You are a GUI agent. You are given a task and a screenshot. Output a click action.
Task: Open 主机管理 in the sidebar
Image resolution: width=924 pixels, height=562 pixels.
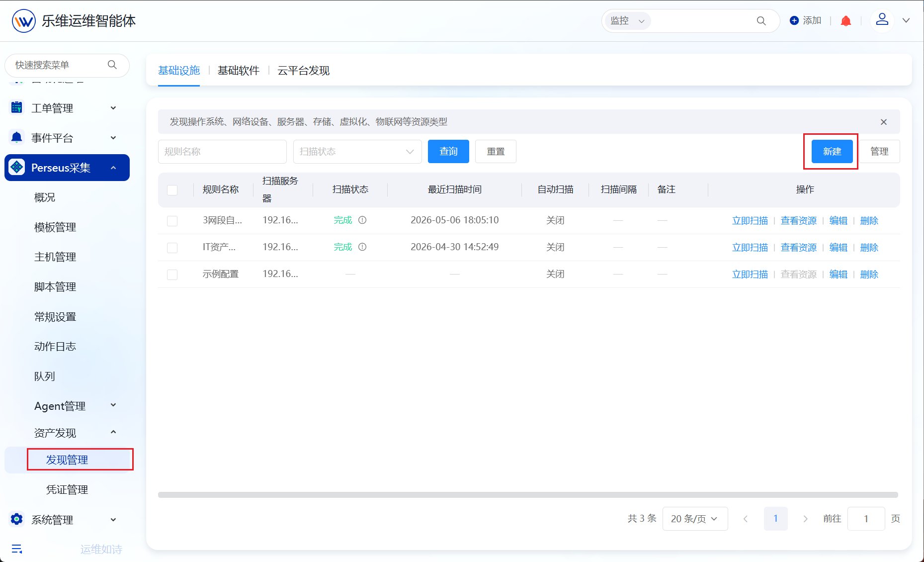(55, 257)
